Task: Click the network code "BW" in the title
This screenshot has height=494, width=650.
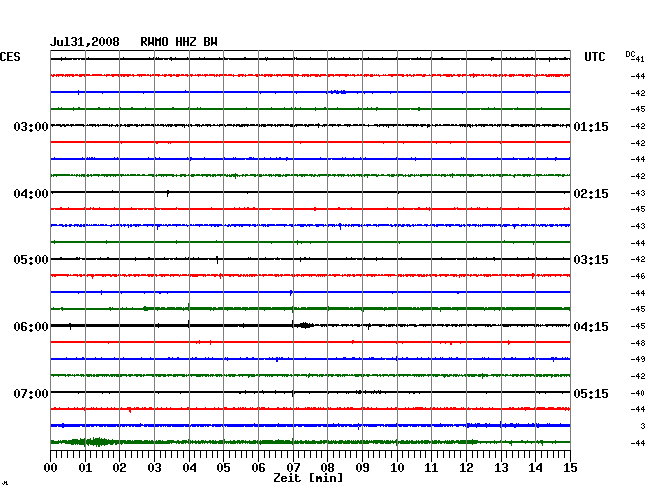Action: point(210,42)
